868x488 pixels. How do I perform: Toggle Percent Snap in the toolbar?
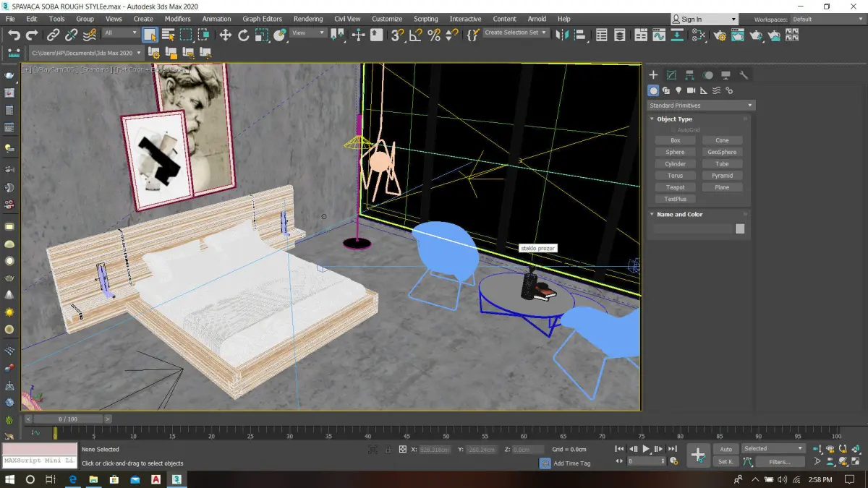click(433, 35)
